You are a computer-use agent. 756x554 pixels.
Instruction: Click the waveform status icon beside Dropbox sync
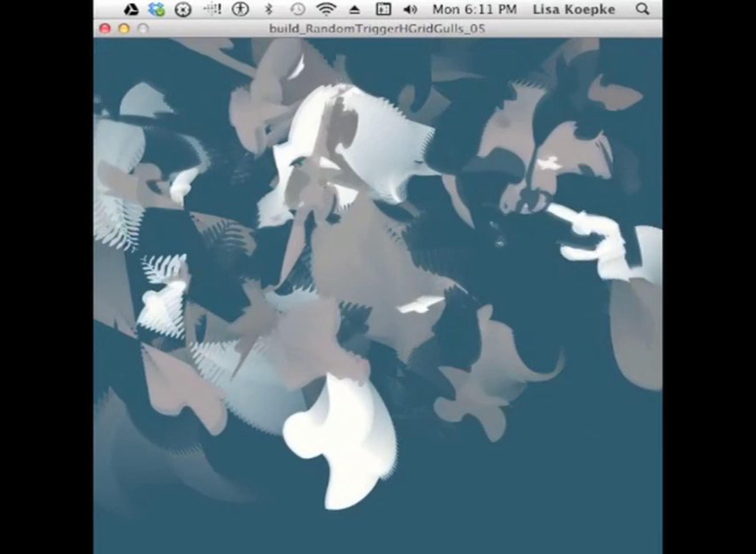pyautogui.click(x=212, y=9)
